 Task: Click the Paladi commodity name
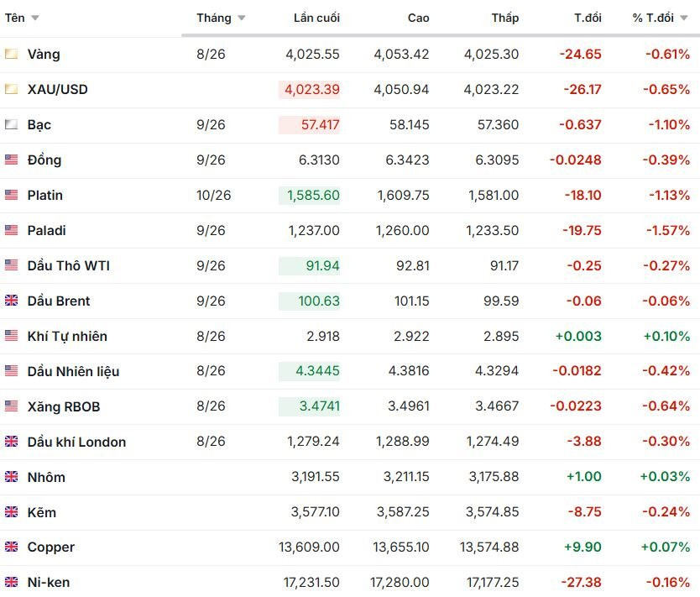46,230
